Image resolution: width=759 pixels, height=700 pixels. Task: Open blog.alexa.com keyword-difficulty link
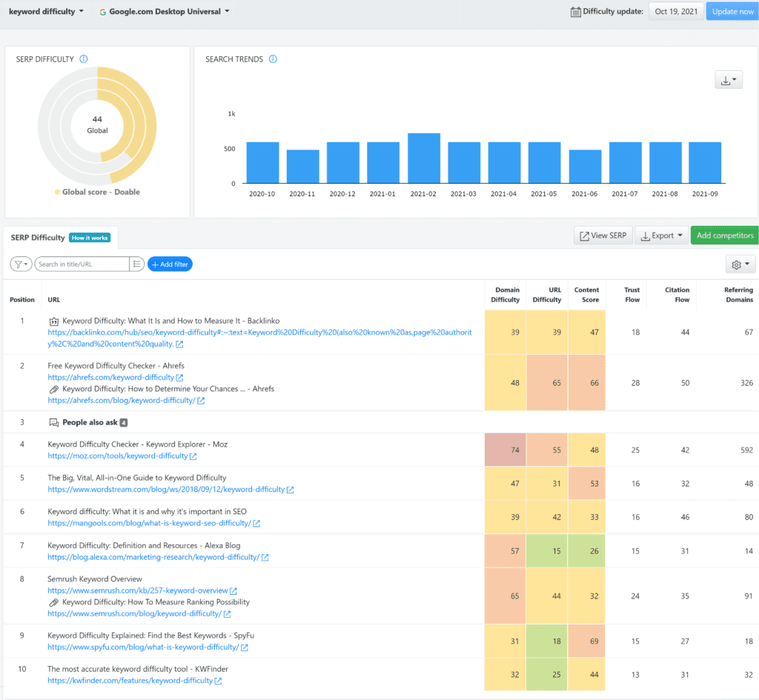[x=153, y=557]
